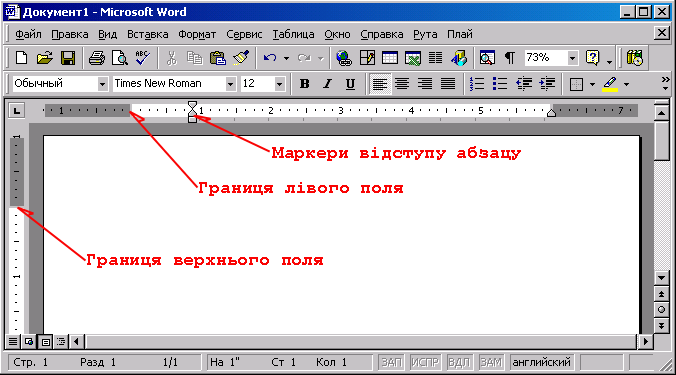Create a bulleted list
This screenshot has width=676, height=375.
point(500,84)
